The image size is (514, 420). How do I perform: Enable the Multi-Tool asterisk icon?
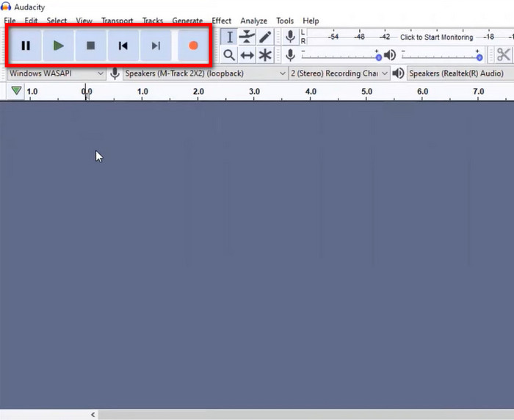265,55
